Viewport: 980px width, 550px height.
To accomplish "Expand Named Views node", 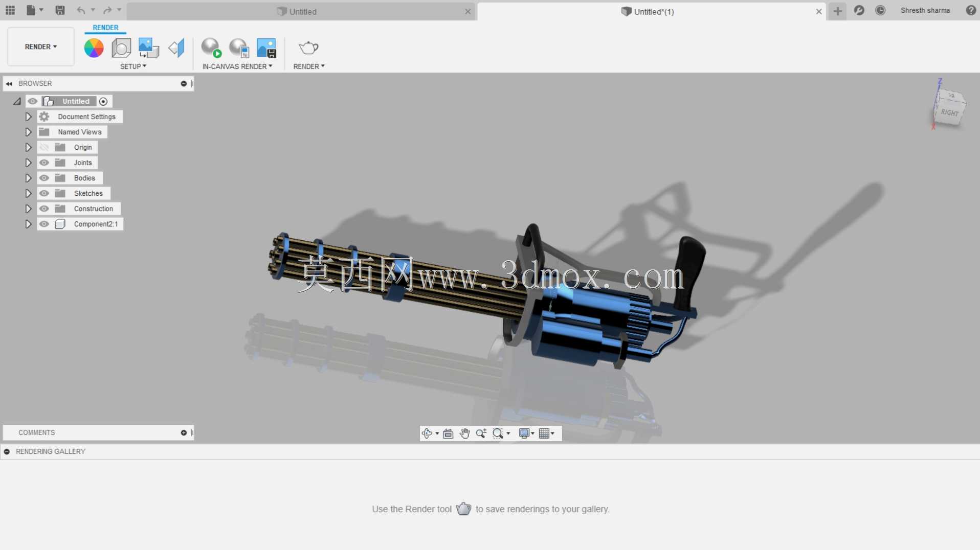I will coord(28,132).
